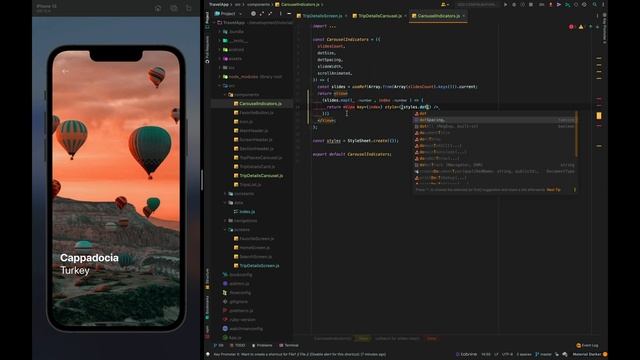The image size is (640, 360).
Task: Click the export default CarouselIndicators line
Action: pos(352,154)
